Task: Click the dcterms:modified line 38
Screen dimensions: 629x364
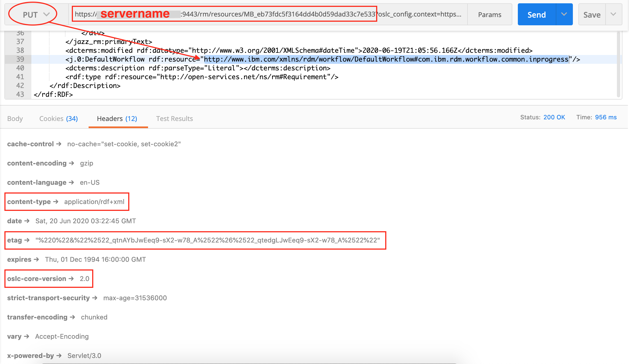Action: [299, 50]
